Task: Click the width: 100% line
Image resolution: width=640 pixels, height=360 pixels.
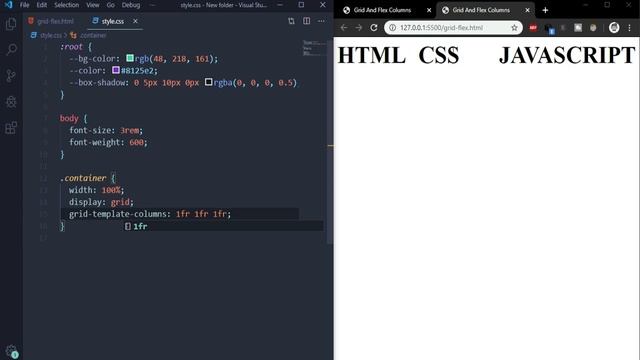Action: tap(96, 190)
